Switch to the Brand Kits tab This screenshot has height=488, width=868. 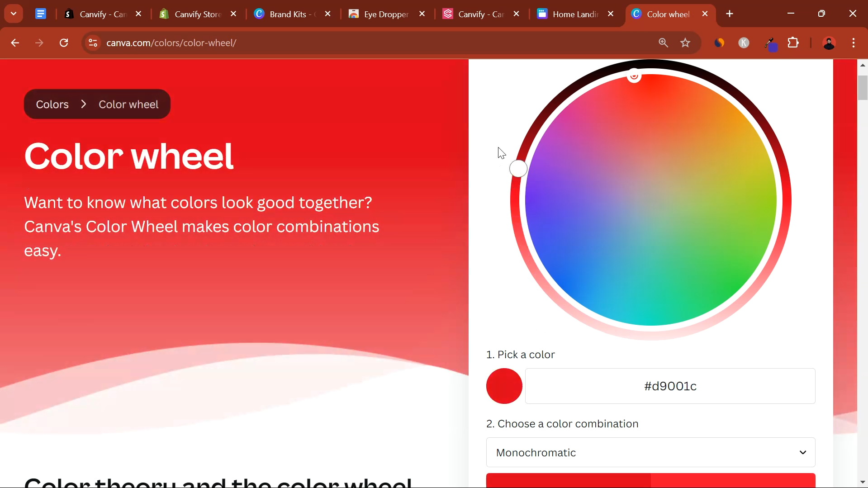(x=292, y=14)
